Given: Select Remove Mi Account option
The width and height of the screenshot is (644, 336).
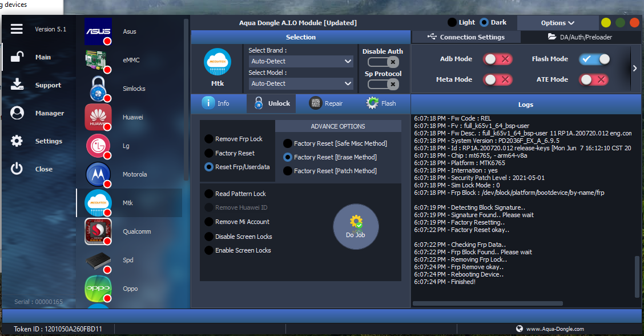Looking at the screenshot, I should 237,222.
